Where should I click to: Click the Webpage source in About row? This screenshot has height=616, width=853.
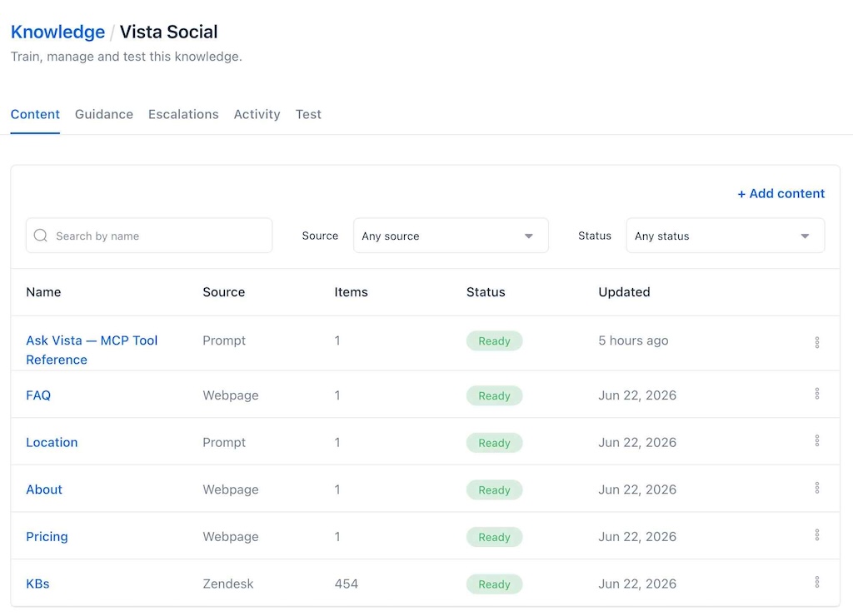point(231,489)
